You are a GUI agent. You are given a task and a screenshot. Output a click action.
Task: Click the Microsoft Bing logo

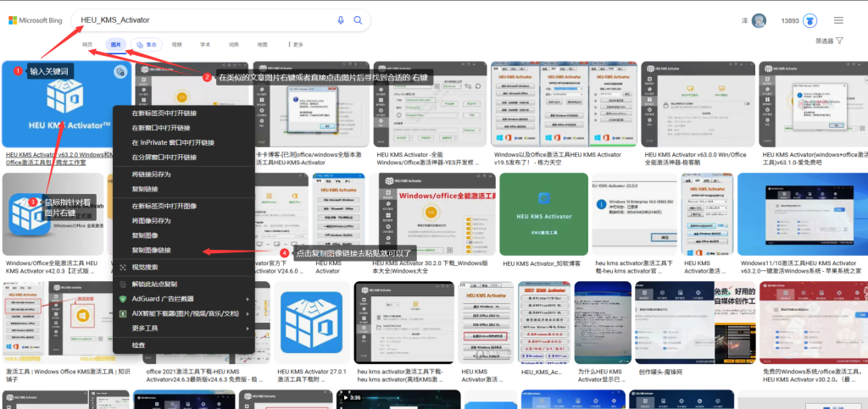click(x=34, y=20)
